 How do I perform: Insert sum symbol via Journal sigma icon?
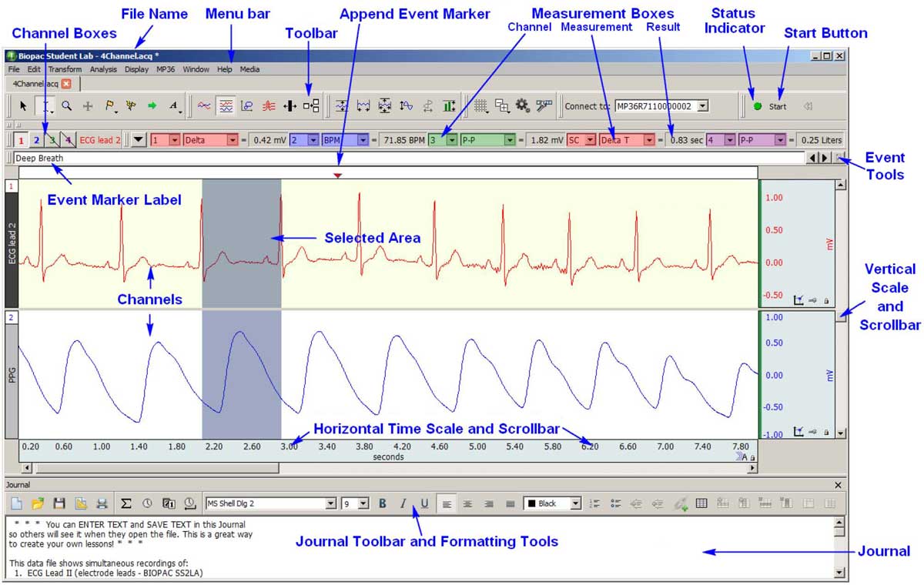[x=126, y=503]
